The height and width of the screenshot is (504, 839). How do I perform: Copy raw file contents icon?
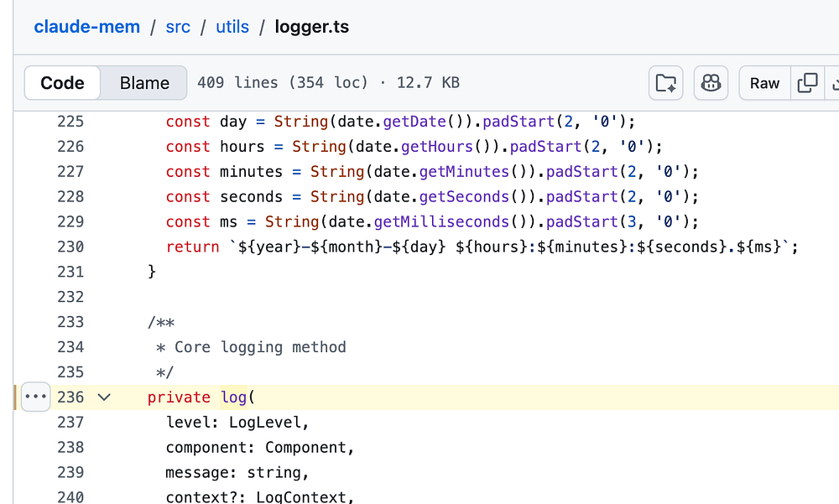coord(807,83)
